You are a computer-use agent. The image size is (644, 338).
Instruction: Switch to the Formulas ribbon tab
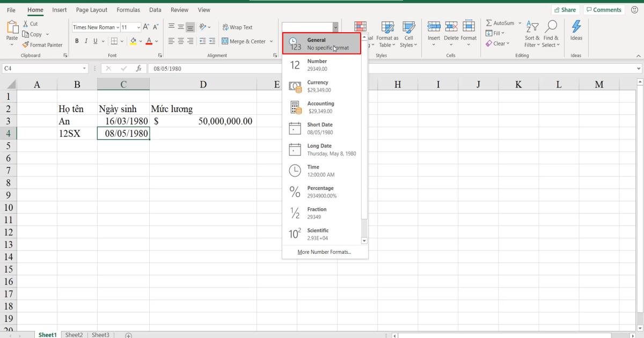tap(128, 10)
